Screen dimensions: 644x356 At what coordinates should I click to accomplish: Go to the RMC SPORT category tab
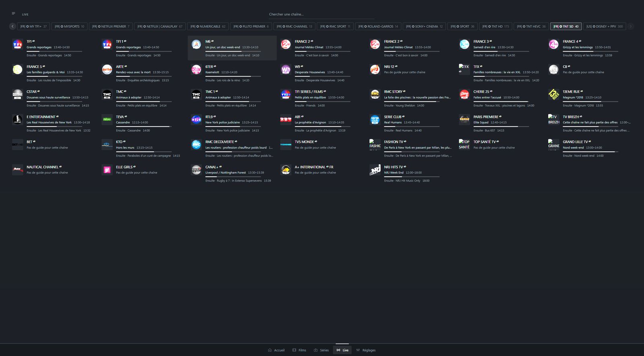point(335,27)
